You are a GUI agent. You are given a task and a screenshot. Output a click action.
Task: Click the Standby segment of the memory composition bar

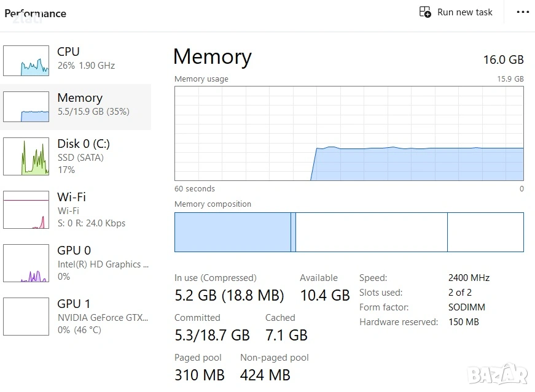click(371, 232)
